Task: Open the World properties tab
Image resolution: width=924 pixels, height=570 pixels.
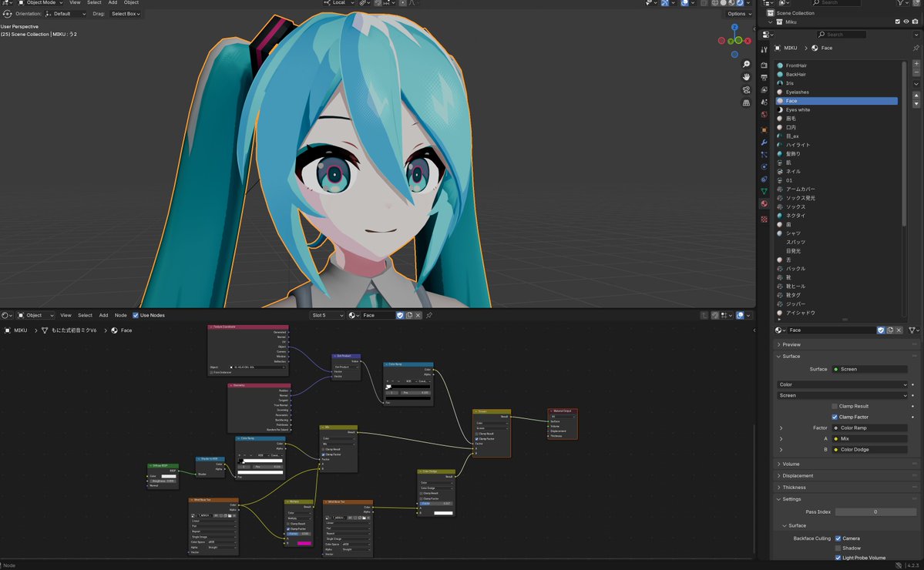Action: click(x=764, y=114)
